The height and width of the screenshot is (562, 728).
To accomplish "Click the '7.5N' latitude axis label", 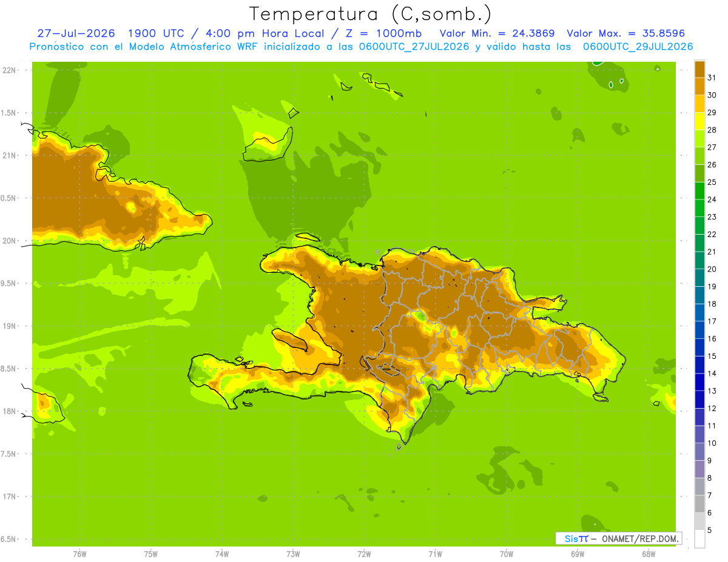I will 8,454.
